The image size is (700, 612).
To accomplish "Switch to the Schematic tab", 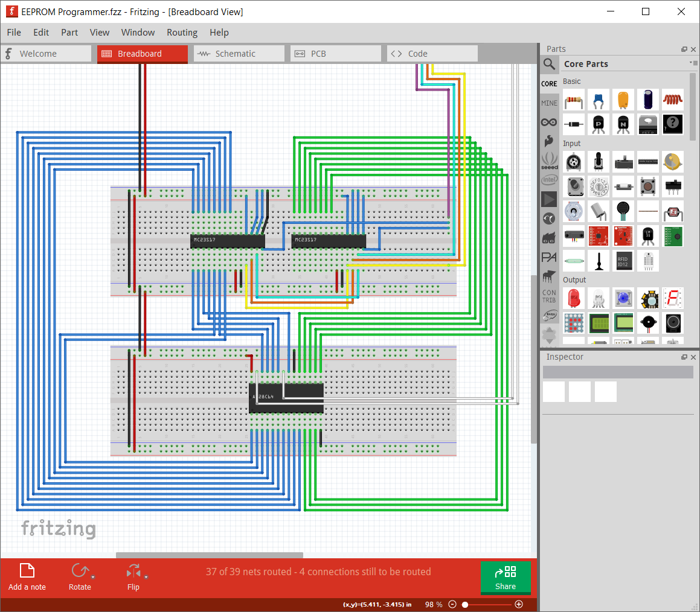I will point(239,54).
